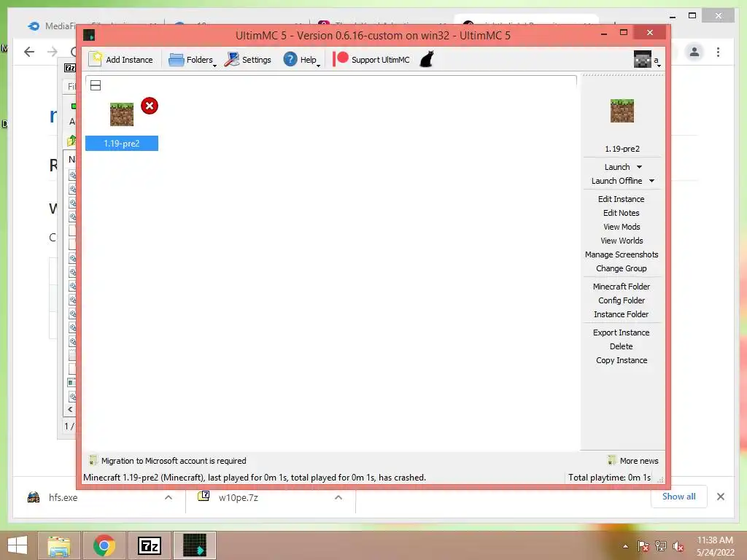Open the Windows Start button
This screenshot has width=747, height=560.
[18, 545]
